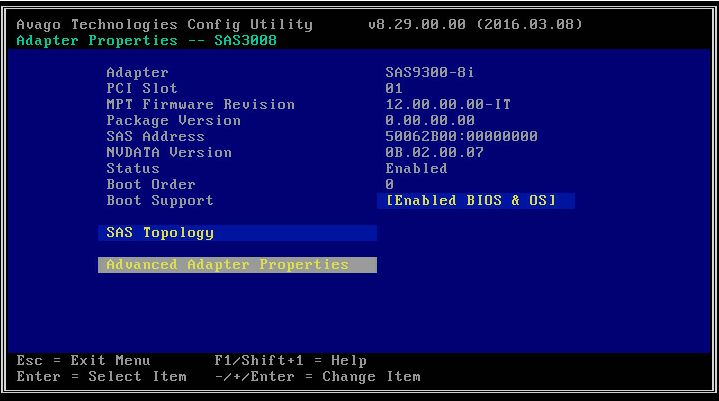Screen dimensions: 719x401
Task: Select the SAS Topology entry
Action: [237, 233]
